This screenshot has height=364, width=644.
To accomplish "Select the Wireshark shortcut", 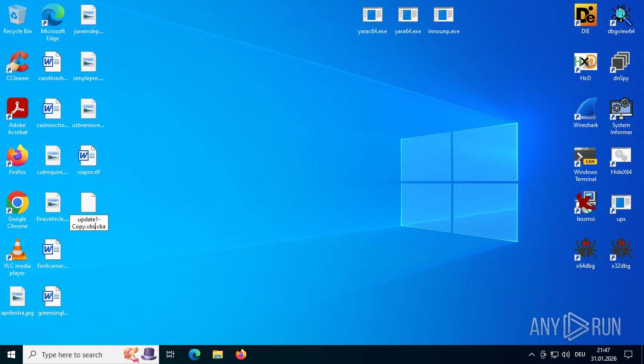I will point(586,114).
